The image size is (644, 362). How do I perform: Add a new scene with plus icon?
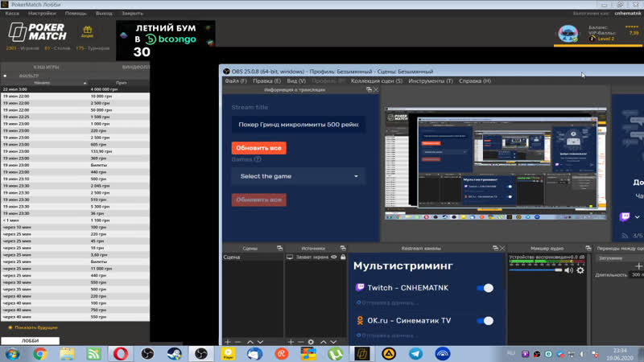click(228, 342)
